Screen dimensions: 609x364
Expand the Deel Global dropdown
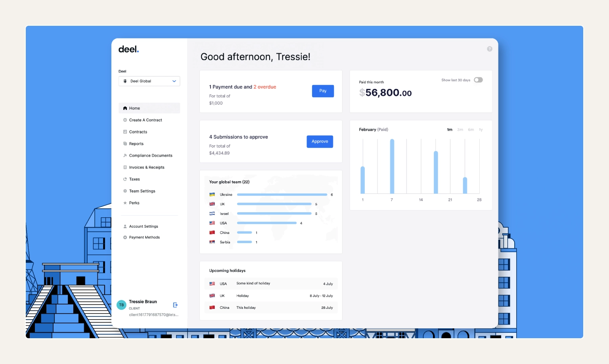(149, 81)
